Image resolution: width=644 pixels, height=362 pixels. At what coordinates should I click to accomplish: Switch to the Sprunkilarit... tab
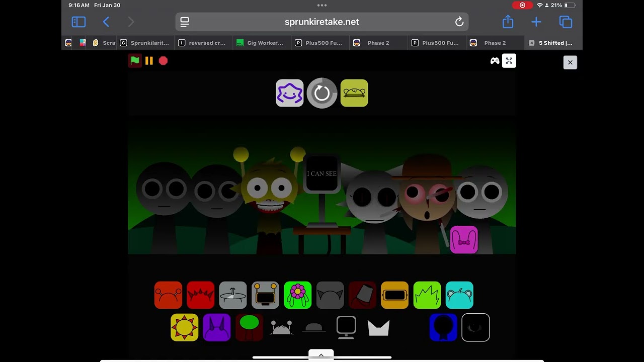pyautogui.click(x=146, y=43)
